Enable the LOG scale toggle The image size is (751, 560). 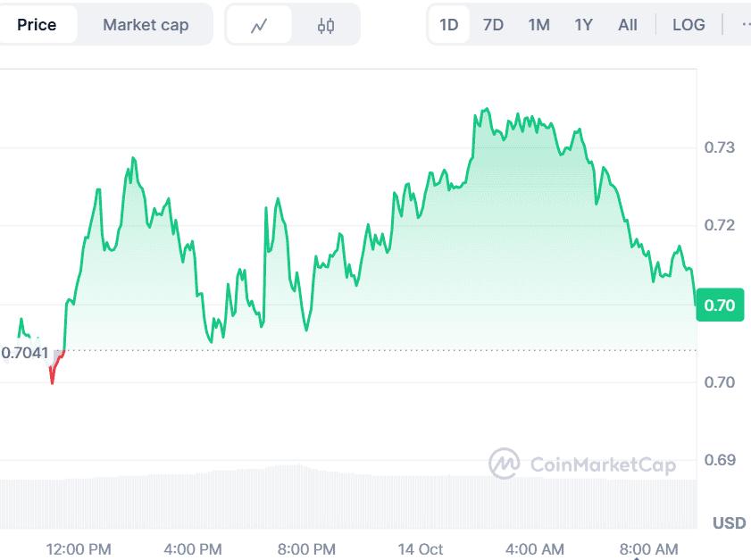688,25
